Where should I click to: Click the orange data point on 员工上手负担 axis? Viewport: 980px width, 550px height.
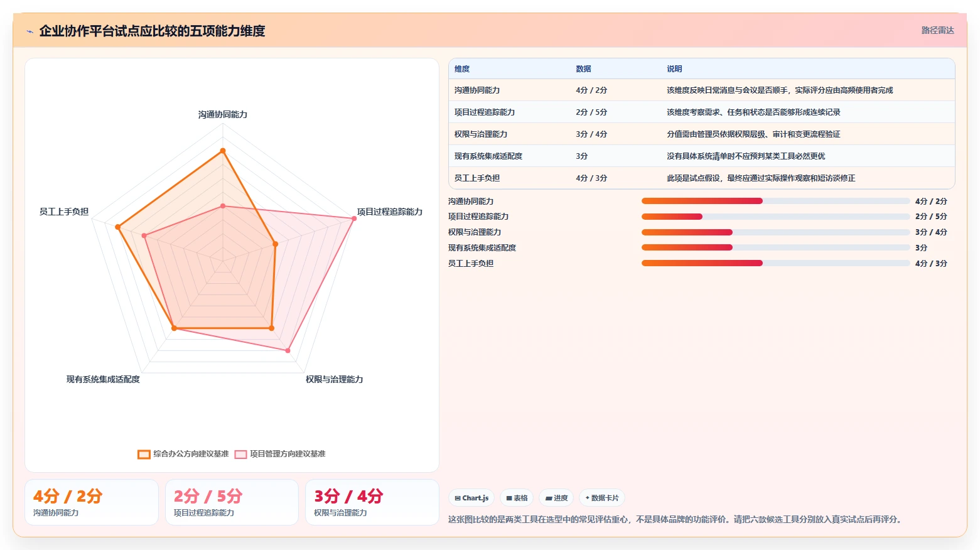point(117,227)
